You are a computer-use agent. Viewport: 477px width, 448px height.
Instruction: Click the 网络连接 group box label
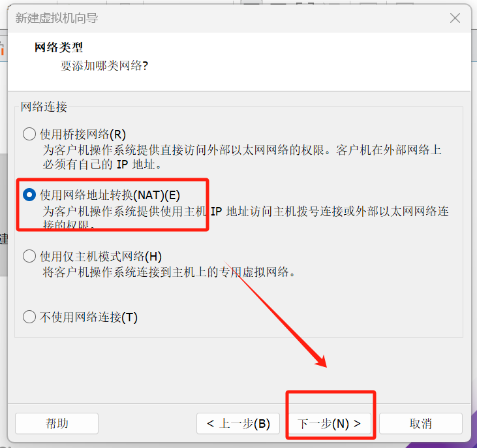tap(44, 107)
